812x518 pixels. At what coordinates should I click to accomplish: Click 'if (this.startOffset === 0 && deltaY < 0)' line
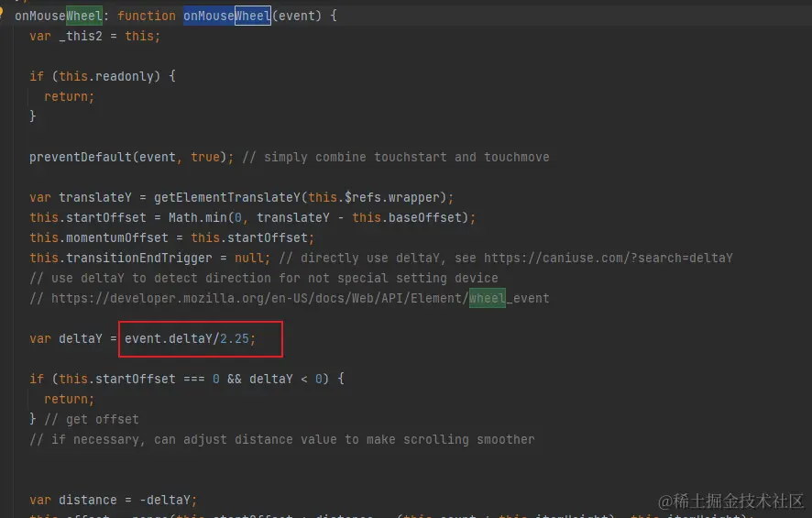187,379
